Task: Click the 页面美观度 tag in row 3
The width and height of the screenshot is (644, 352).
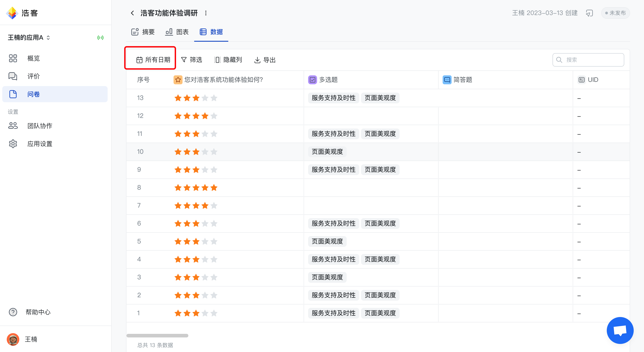Action: pyautogui.click(x=327, y=277)
